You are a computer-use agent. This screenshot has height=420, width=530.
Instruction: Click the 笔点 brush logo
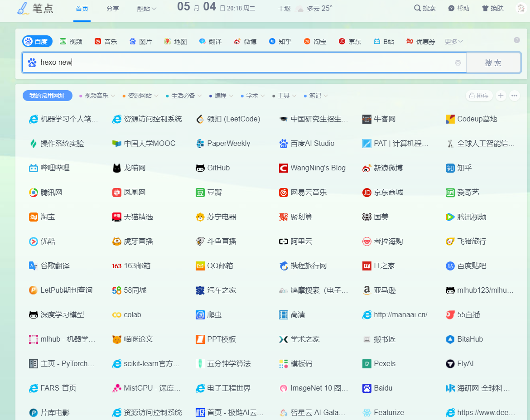23,8
